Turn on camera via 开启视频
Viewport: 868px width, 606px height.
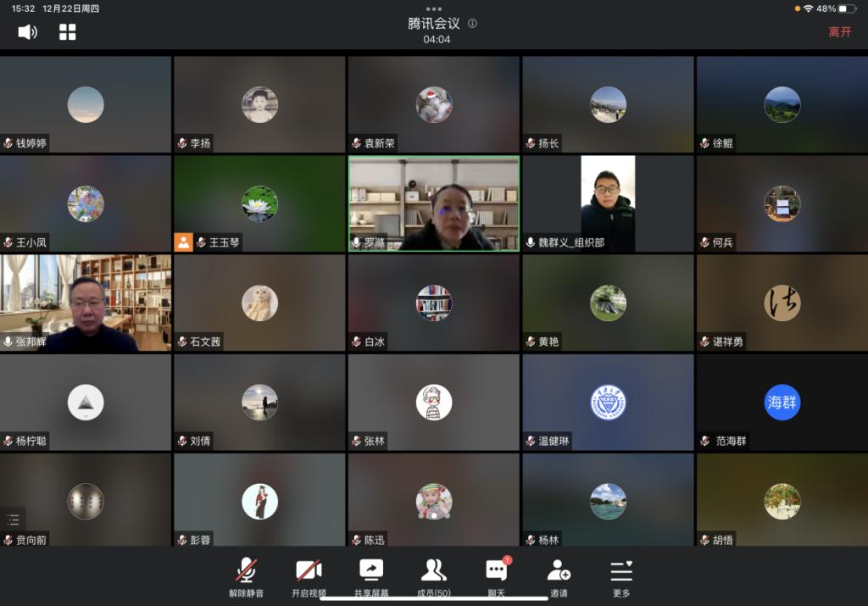[x=308, y=576]
